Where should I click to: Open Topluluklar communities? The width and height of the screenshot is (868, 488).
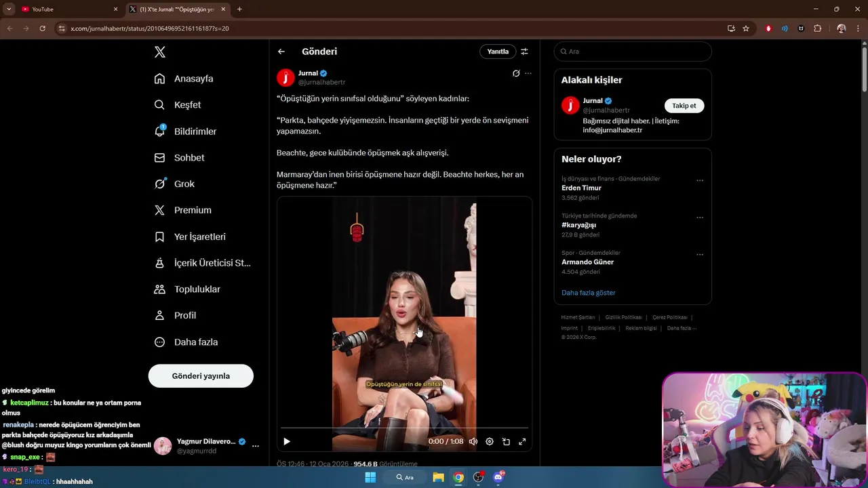[187, 289]
